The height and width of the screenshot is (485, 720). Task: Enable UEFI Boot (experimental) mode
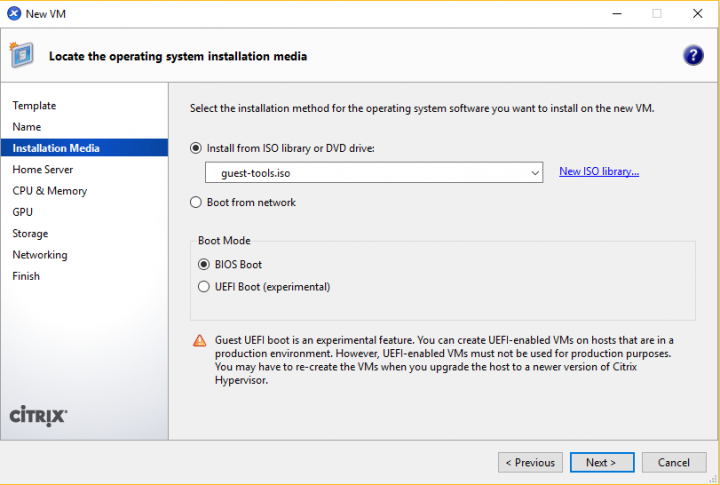(204, 287)
